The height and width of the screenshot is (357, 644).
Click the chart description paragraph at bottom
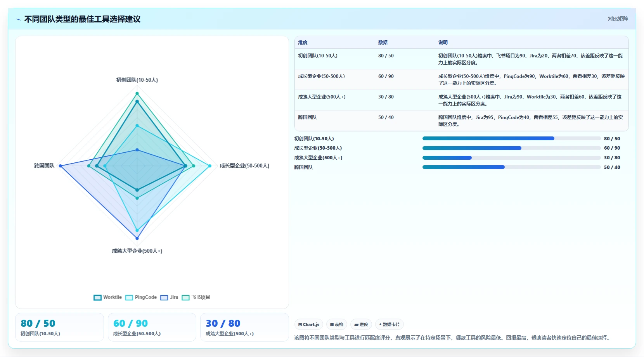tap(453, 338)
